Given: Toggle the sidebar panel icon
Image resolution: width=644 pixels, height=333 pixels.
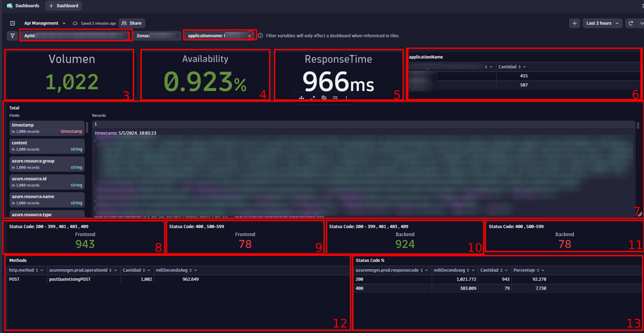Looking at the screenshot, I should click(12, 23).
